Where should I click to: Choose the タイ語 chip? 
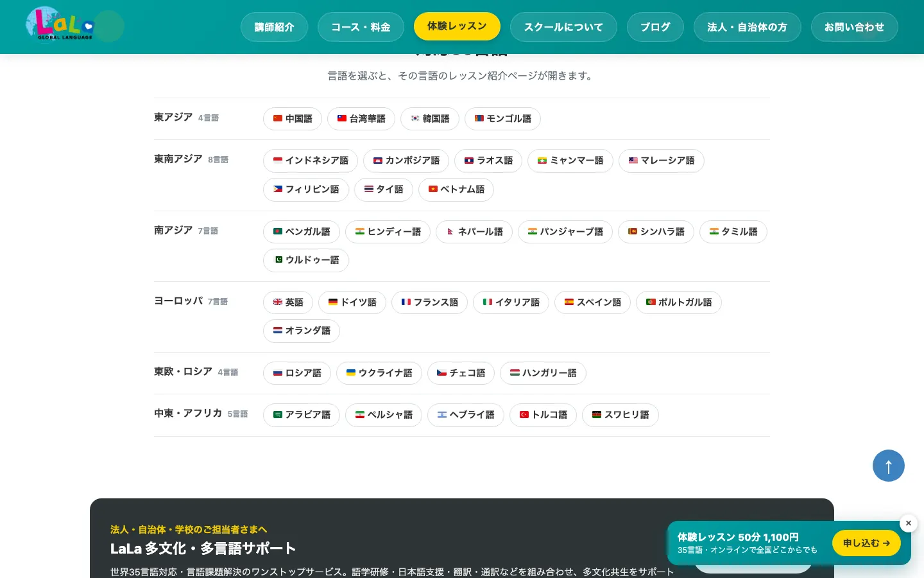384,189
